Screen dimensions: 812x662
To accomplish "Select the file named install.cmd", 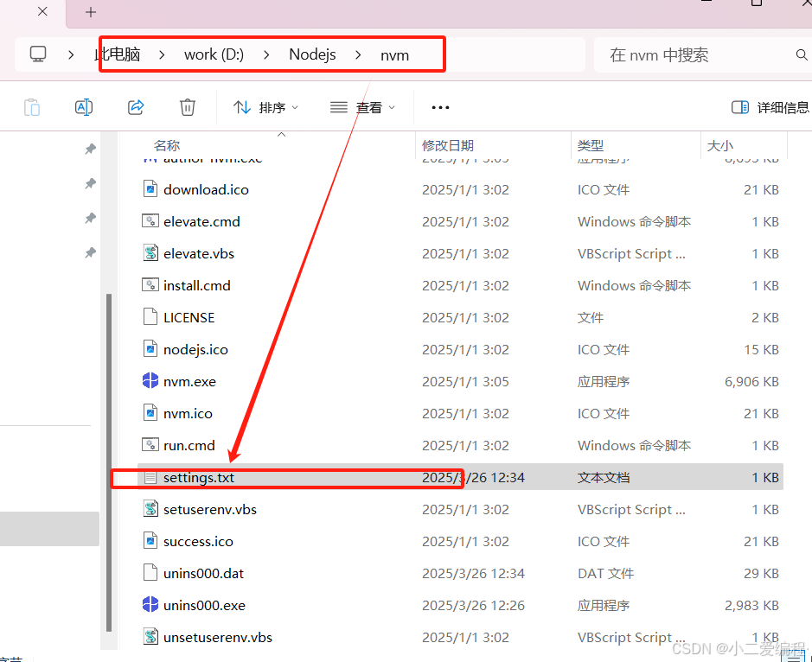I will tap(197, 286).
